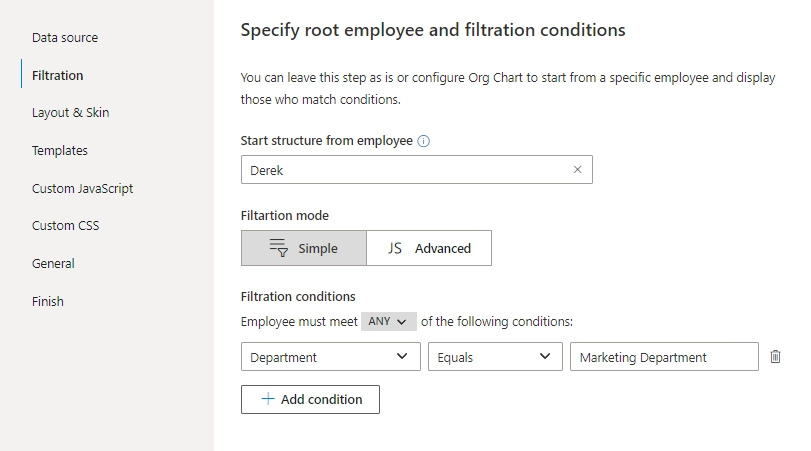Open the Layout & Skin step

click(70, 113)
